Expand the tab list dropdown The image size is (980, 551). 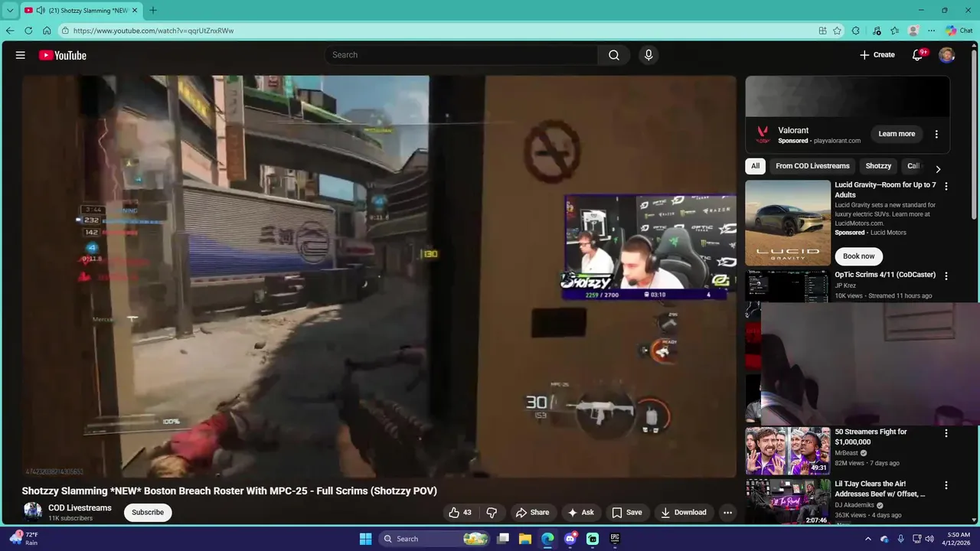coord(10,10)
